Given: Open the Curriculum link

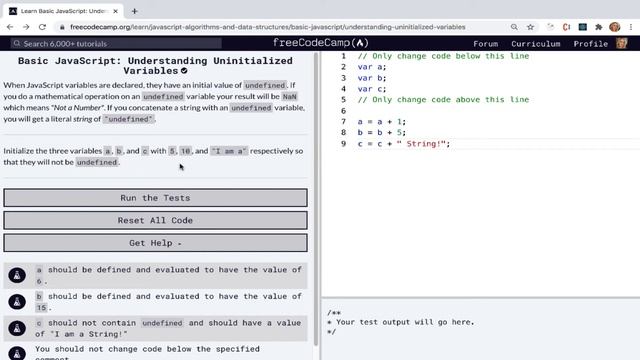Looking at the screenshot, I should 536,44.
